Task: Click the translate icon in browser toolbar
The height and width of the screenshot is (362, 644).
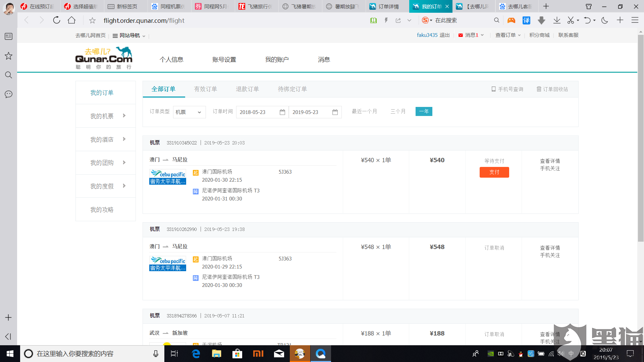Action: tap(526, 20)
